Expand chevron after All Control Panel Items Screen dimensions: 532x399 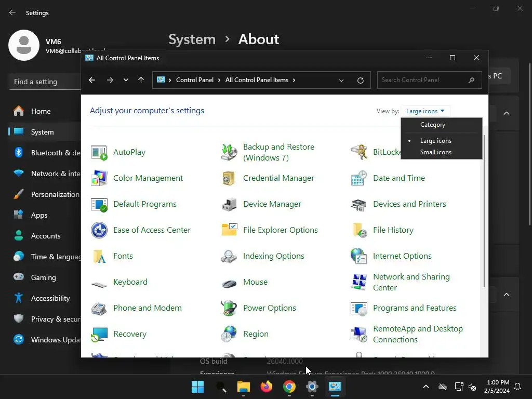[294, 80]
